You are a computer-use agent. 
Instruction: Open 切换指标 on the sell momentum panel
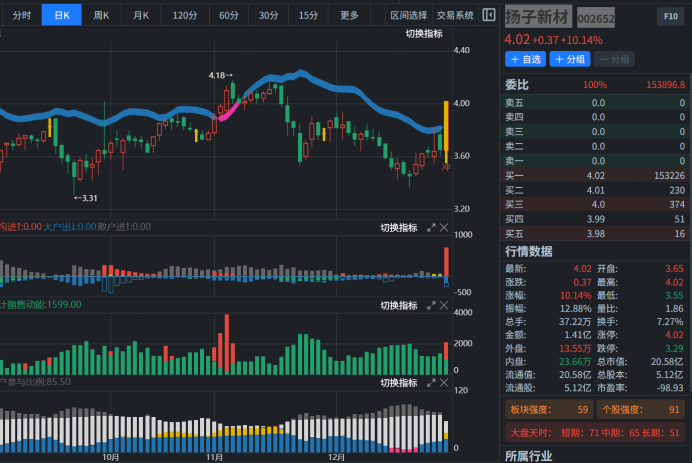click(x=398, y=305)
